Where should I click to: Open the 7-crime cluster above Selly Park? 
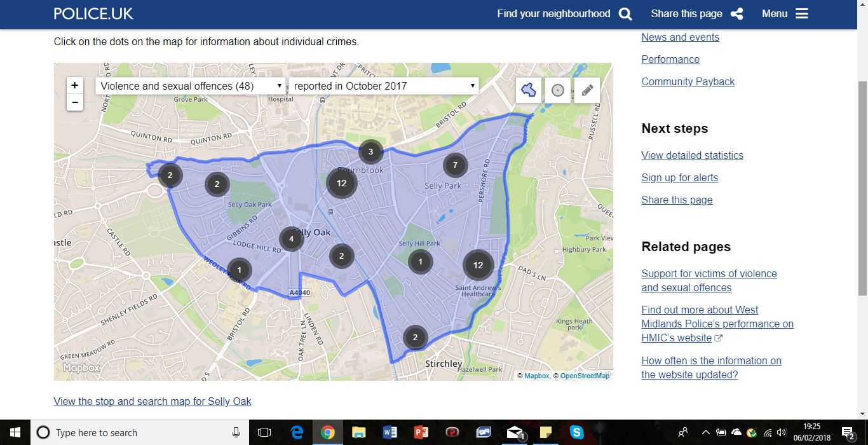pyautogui.click(x=455, y=165)
